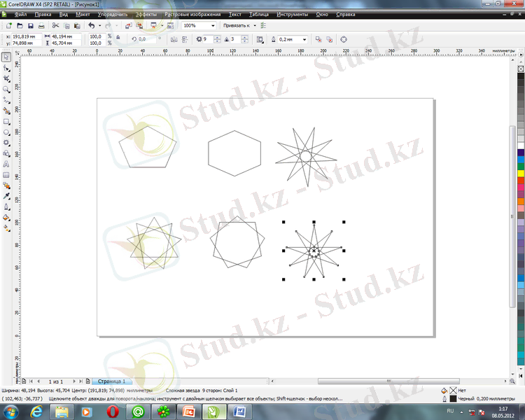Toggle horizontal mirror button
Viewport: 525px width, 420px height.
(174, 39)
